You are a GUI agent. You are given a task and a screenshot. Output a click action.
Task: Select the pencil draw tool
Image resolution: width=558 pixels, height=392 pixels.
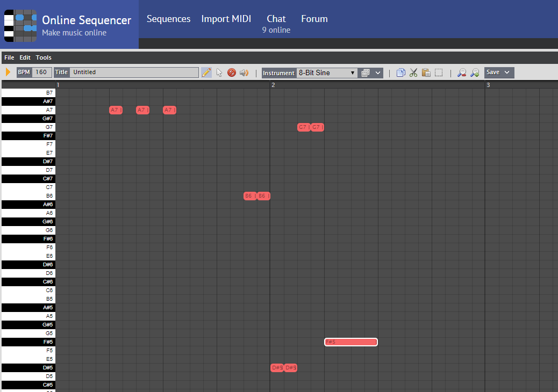point(206,72)
